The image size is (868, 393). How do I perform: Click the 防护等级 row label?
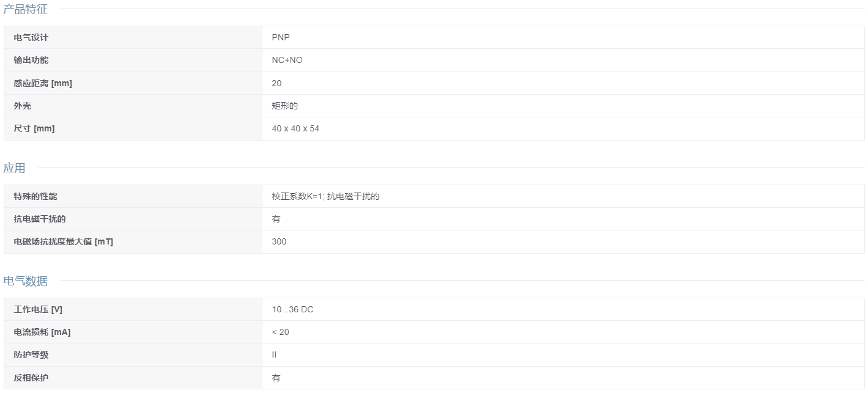click(31, 354)
